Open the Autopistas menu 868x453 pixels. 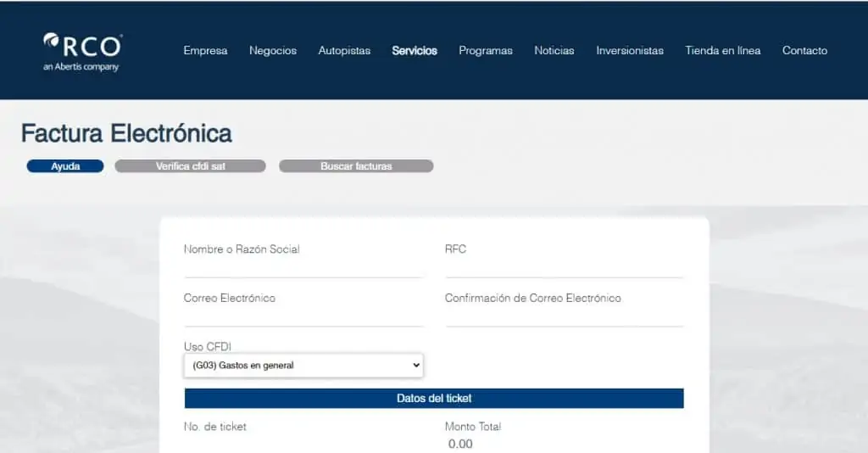344,50
